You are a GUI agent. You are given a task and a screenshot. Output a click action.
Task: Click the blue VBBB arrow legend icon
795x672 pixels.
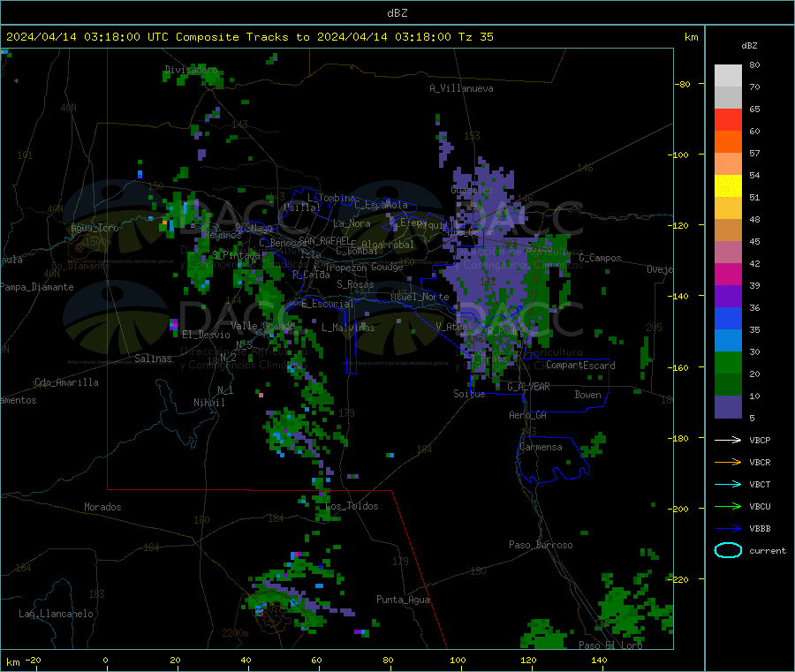pyautogui.click(x=728, y=528)
